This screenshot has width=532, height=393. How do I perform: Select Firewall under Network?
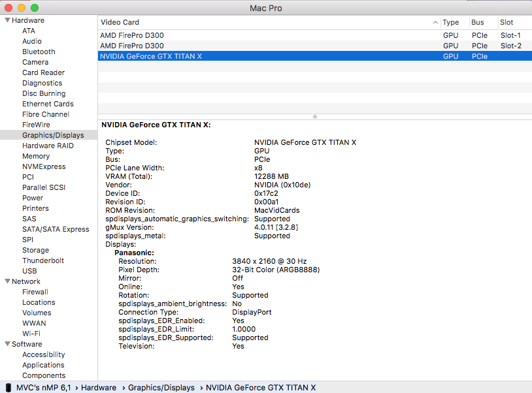click(35, 292)
